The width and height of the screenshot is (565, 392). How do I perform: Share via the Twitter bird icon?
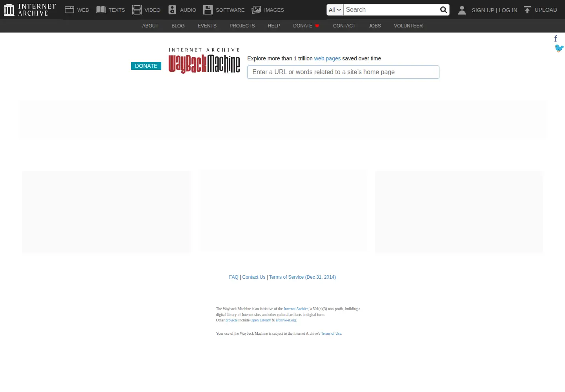coord(559,48)
